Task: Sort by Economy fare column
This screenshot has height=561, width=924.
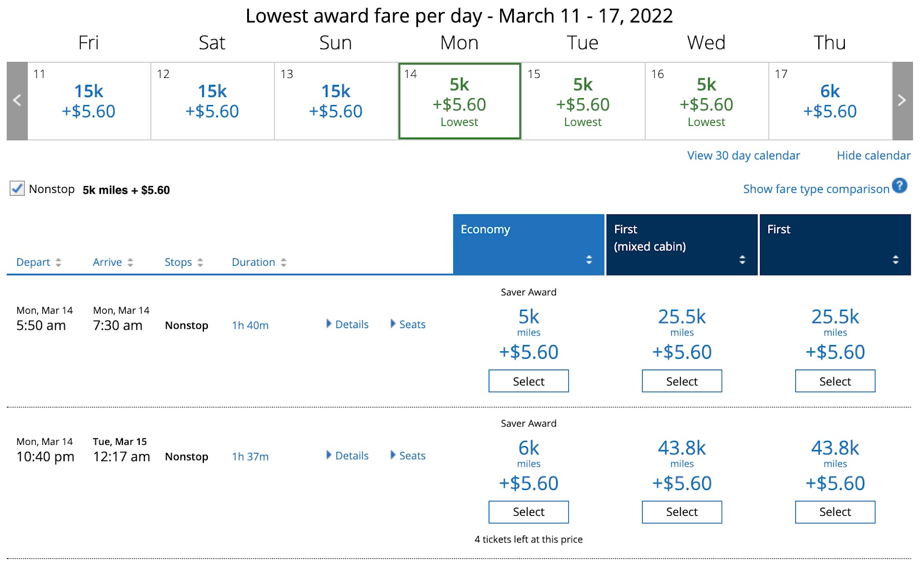Action: (x=588, y=259)
